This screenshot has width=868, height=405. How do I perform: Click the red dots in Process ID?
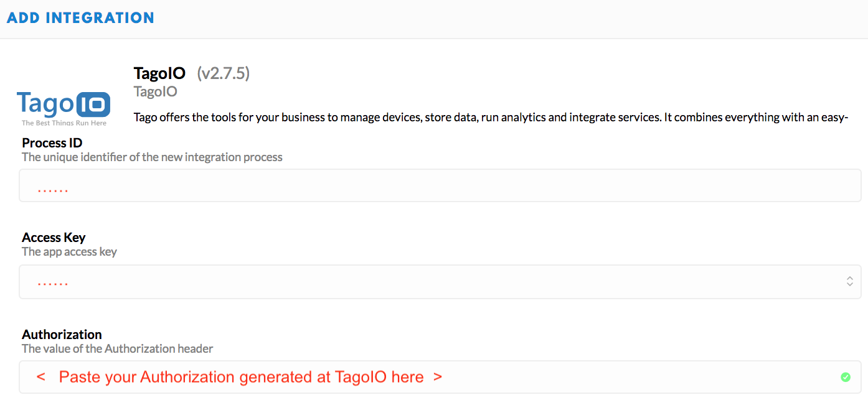[x=53, y=190]
